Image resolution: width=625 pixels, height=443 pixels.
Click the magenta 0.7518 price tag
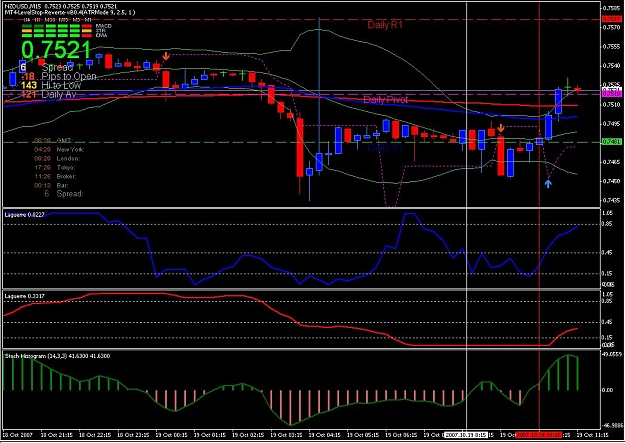pyautogui.click(x=611, y=93)
